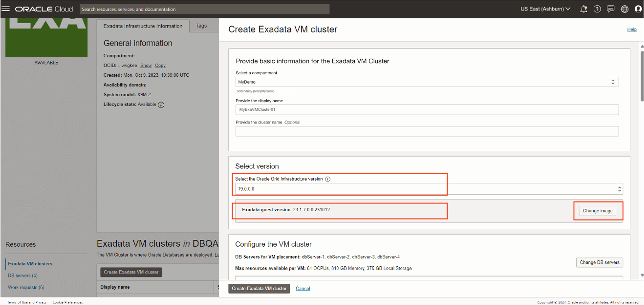Submit the panel's Create Exadata VM cluster button

(x=259, y=288)
